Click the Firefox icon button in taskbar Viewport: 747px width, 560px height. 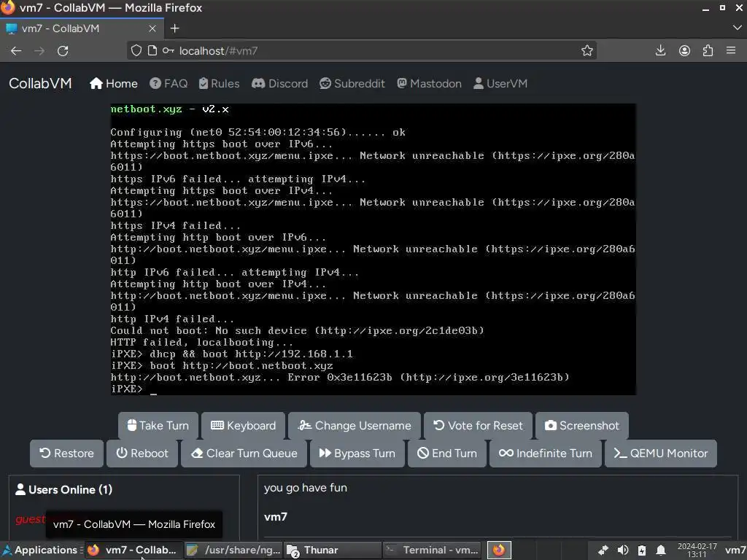499,550
